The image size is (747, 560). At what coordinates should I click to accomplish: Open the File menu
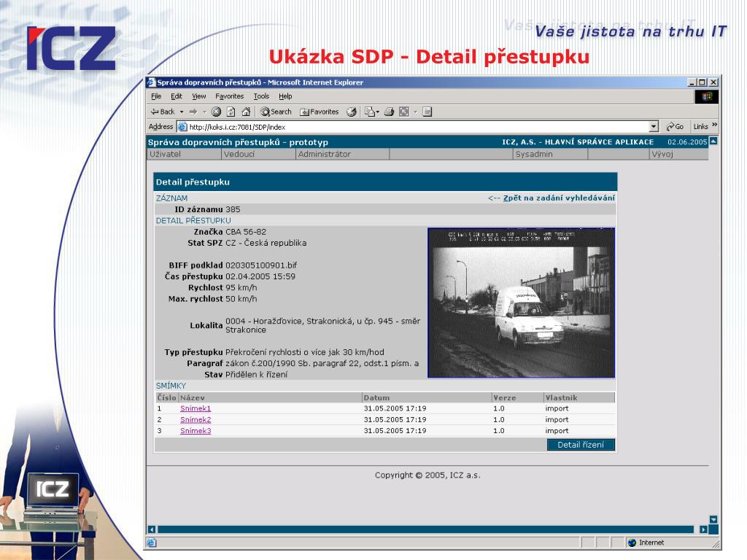[x=156, y=96]
